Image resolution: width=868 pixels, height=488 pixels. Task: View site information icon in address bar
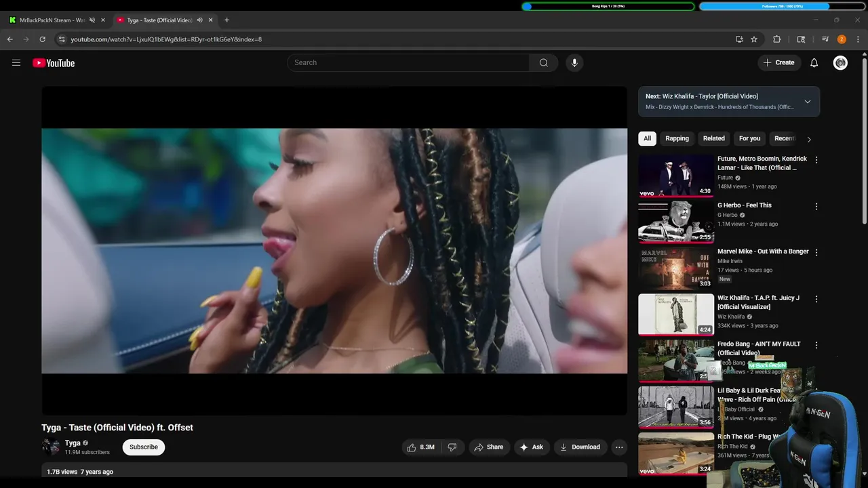pyautogui.click(x=62, y=39)
